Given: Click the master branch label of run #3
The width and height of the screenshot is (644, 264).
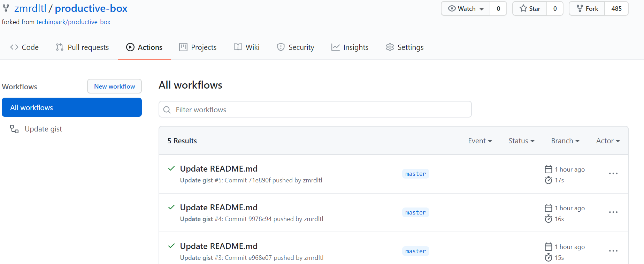Looking at the screenshot, I should pos(415,251).
